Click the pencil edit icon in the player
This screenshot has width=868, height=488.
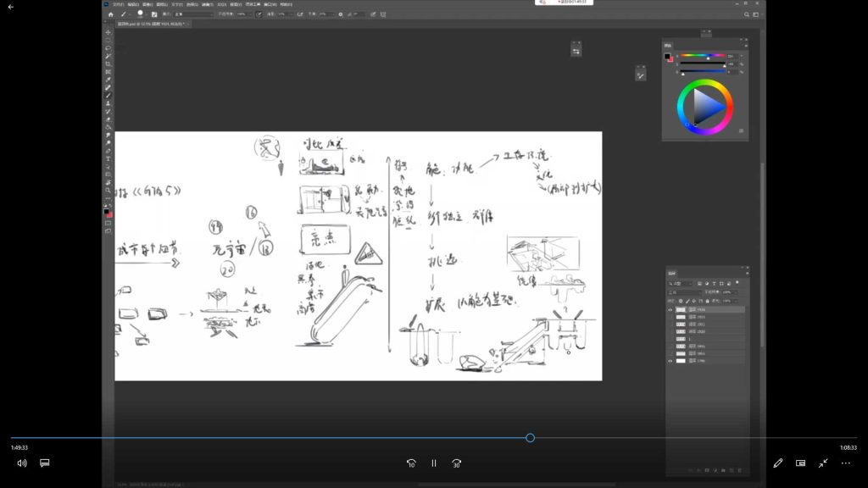click(x=777, y=463)
